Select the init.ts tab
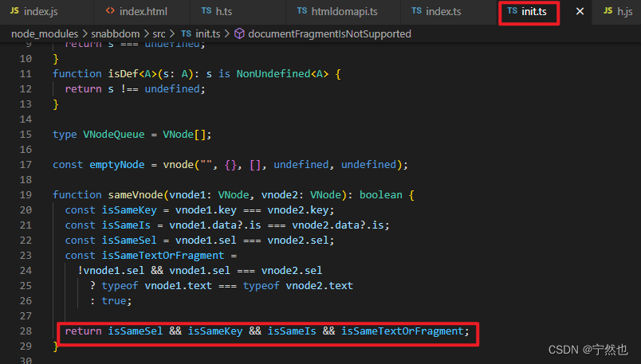 pos(529,11)
